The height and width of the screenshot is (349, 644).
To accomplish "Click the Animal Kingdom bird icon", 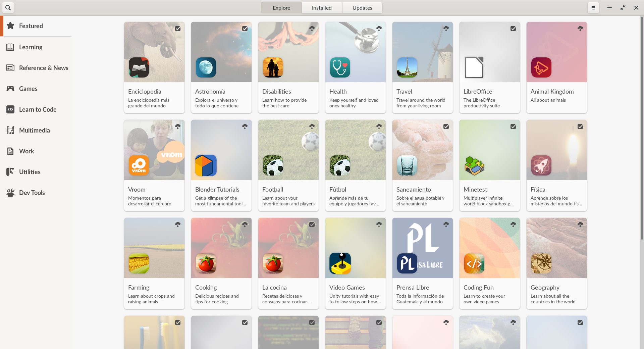I will 541,67.
